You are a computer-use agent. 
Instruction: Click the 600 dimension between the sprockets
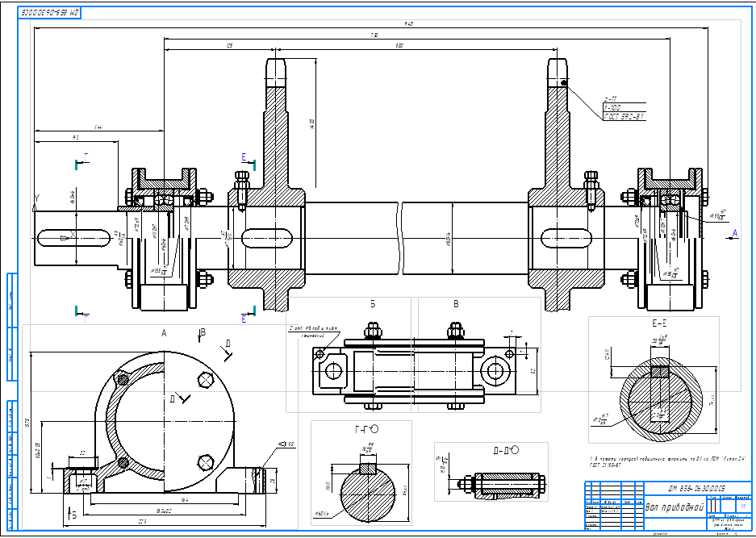tap(399, 47)
